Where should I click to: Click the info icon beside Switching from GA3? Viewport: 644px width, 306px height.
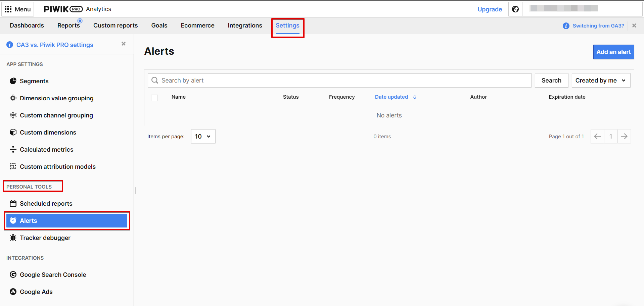coord(566,26)
